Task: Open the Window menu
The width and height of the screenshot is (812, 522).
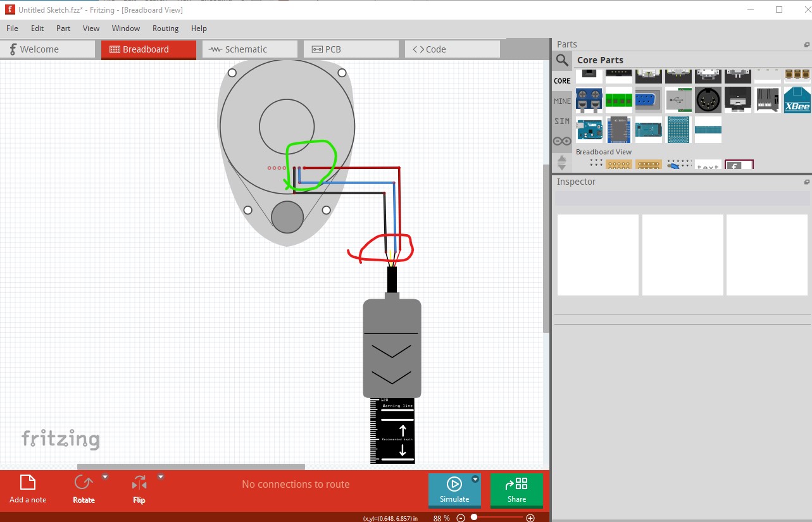Action: (126, 28)
